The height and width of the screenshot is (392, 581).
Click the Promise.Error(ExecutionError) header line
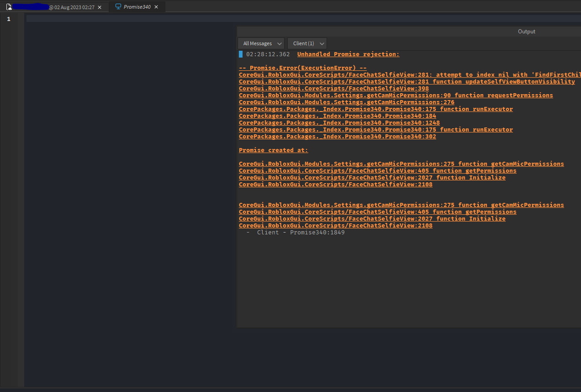point(302,68)
